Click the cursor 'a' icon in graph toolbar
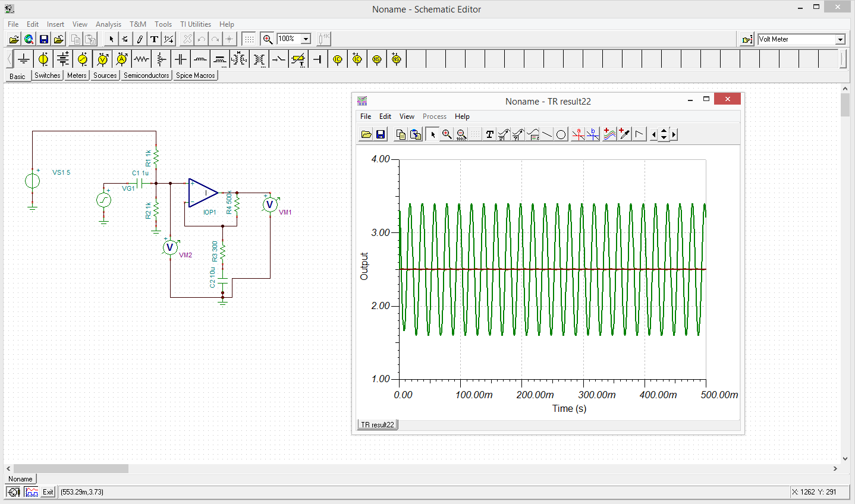 pos(578,134)
